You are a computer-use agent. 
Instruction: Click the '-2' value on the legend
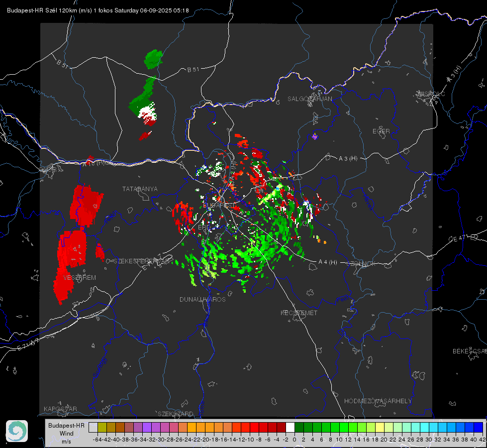[286, 440]
